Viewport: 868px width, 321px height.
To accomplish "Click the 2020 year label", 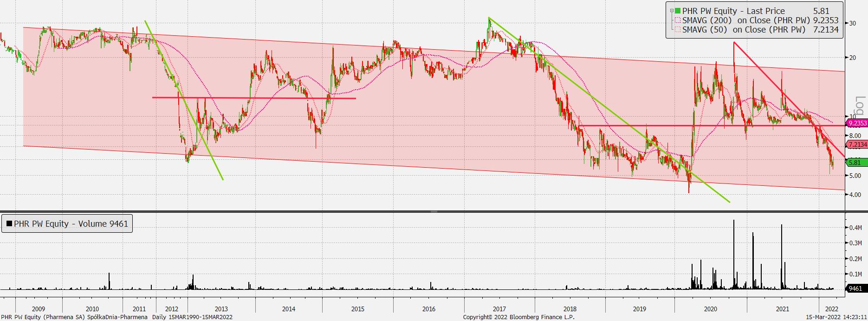I will click(x=710, y=309).
